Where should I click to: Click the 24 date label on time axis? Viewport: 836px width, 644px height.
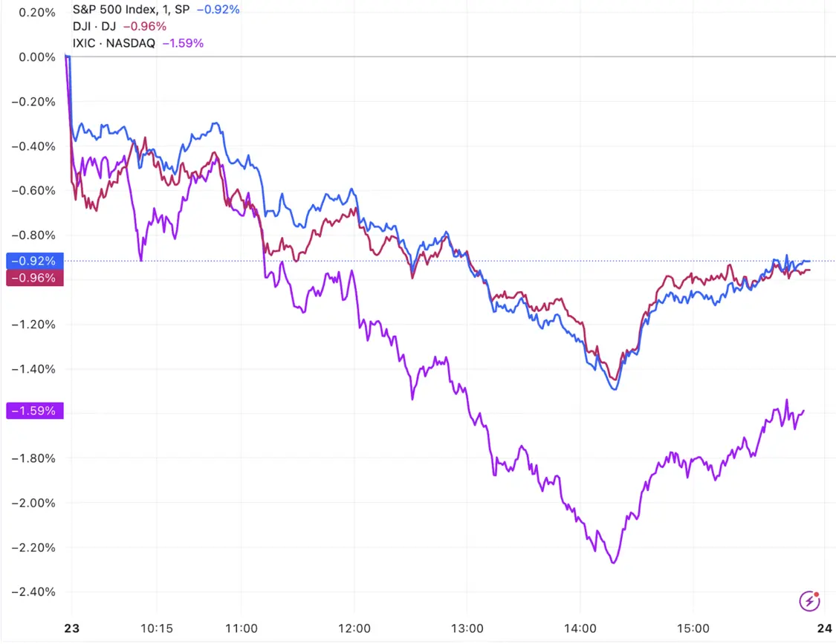pyautogui.click(x=825, y=628)
